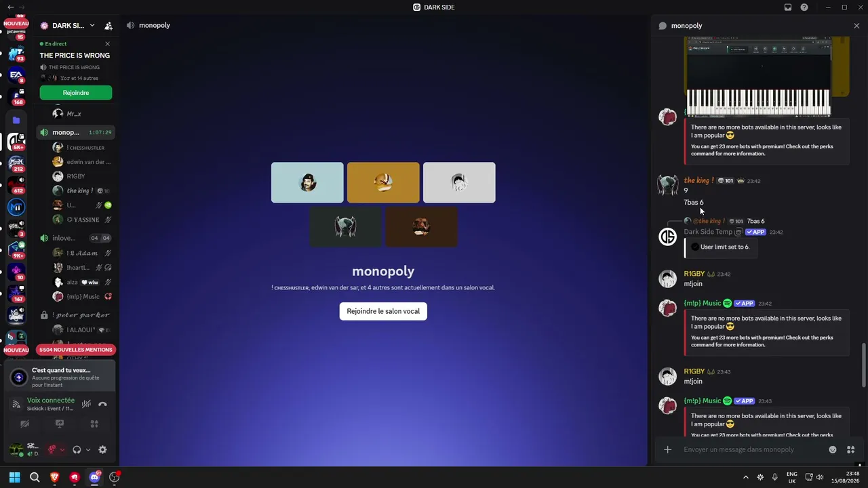The height and width of the screenshot is (488, 868).
Task: Turn on the camera
Action: [x=25, y=424]
